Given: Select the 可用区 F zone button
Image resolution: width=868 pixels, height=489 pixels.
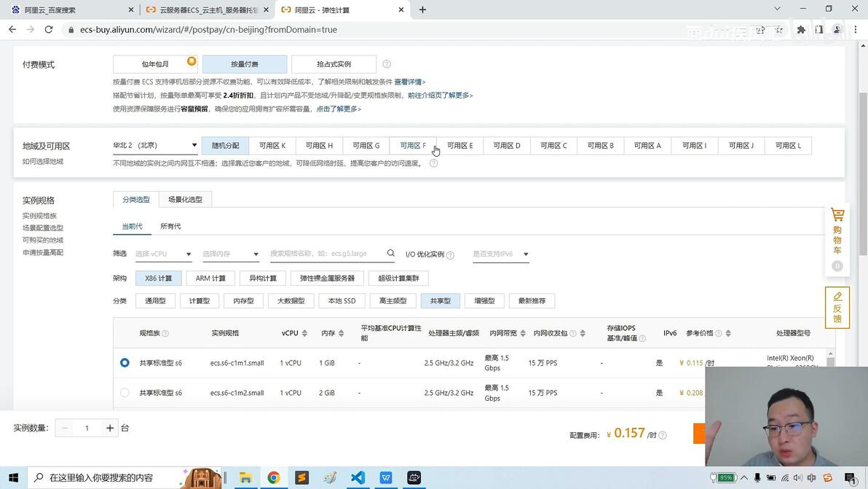Looking at the screenshot, I should tap(413, 146).
